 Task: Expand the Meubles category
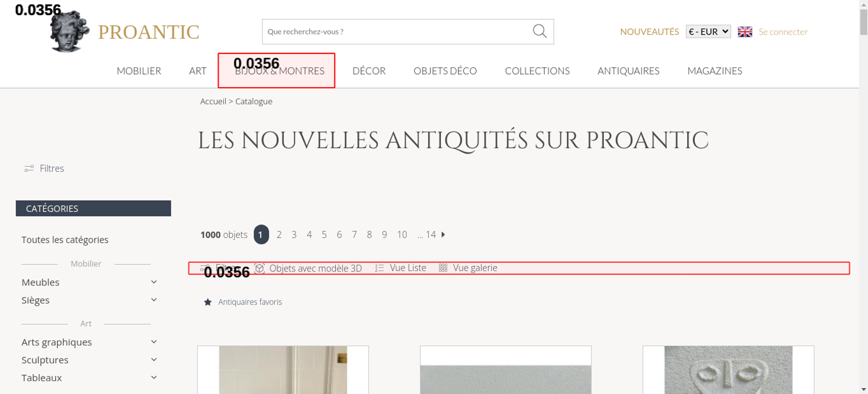point(154,282)
